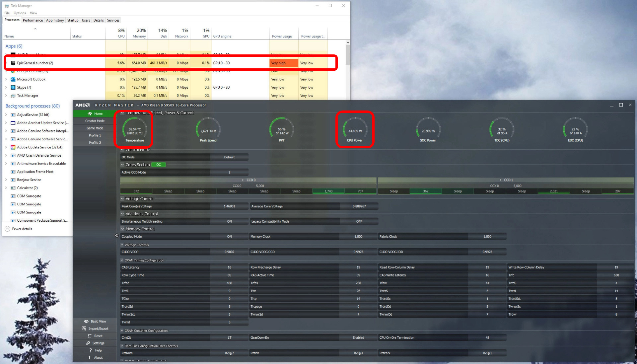Toggle GearDownEn Enabled value
This screenshot has width=637, height=364.
(x=358, y=337)
